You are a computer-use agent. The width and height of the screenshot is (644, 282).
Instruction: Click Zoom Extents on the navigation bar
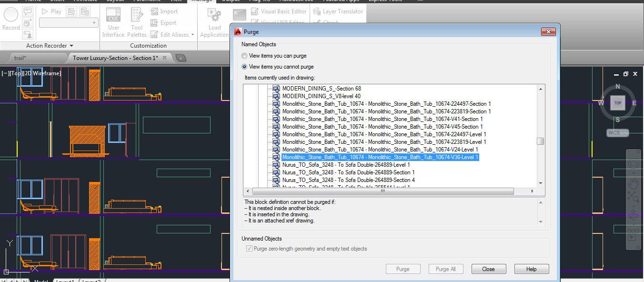(633, 196)
